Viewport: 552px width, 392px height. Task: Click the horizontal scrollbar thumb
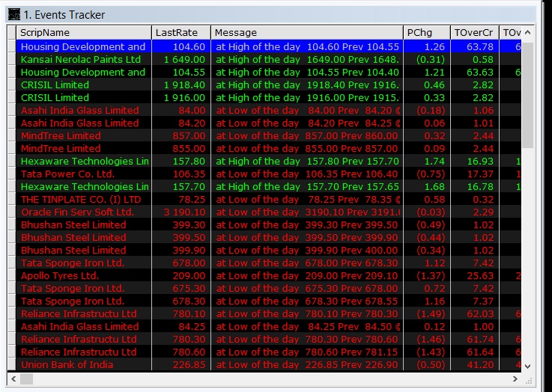pyautogui.click(x=26, y=379)
